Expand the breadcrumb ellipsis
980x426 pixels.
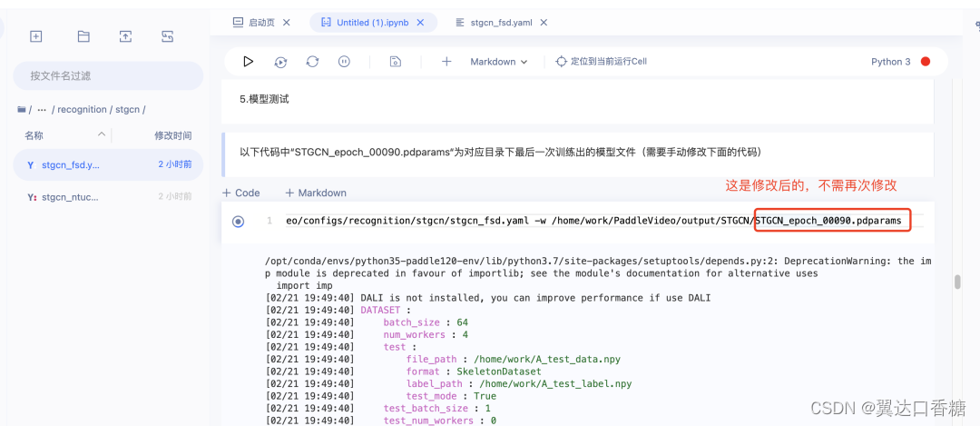point(42,110)
